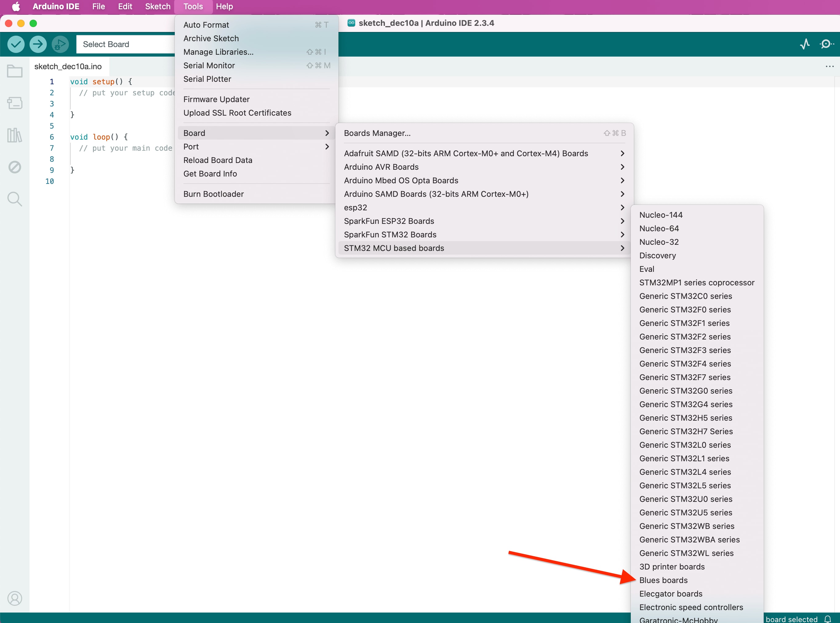Open the Serial Plotter toolbar icon
The image size is (840, 623).
click(x=805, y=44)
